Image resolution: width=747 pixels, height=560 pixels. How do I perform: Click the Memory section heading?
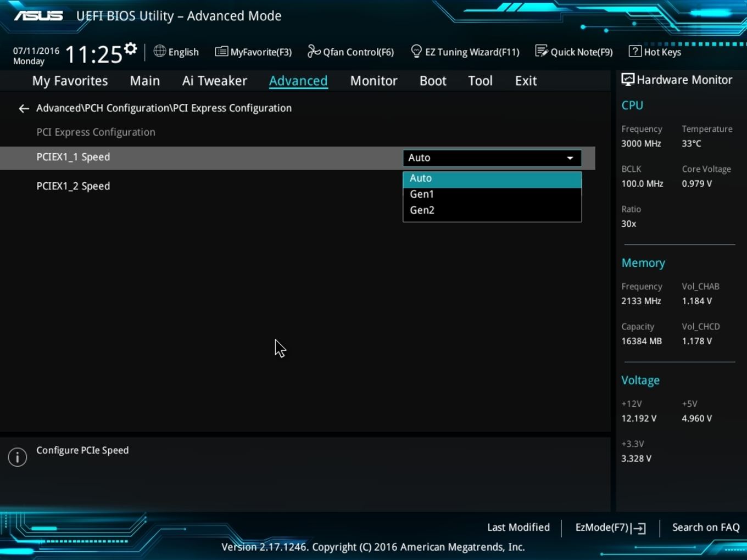pos(643,263)
